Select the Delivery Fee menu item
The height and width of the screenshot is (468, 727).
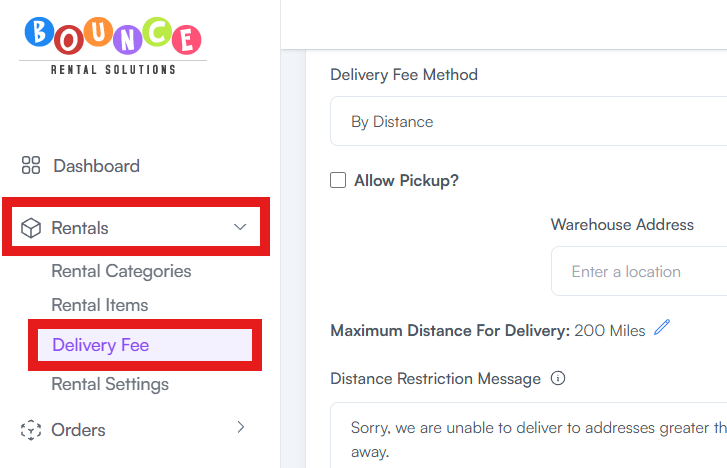click(145, 345)
